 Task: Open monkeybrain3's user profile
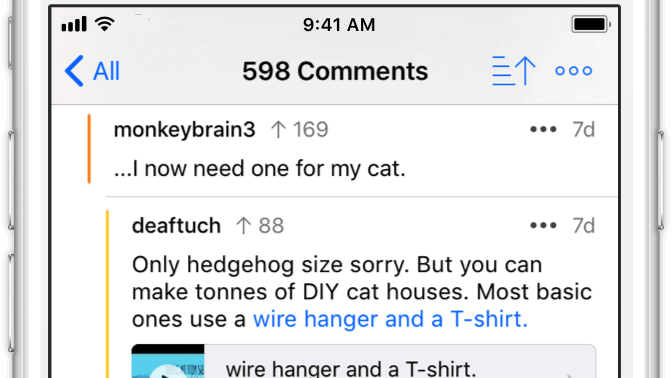tap(184, 130)
